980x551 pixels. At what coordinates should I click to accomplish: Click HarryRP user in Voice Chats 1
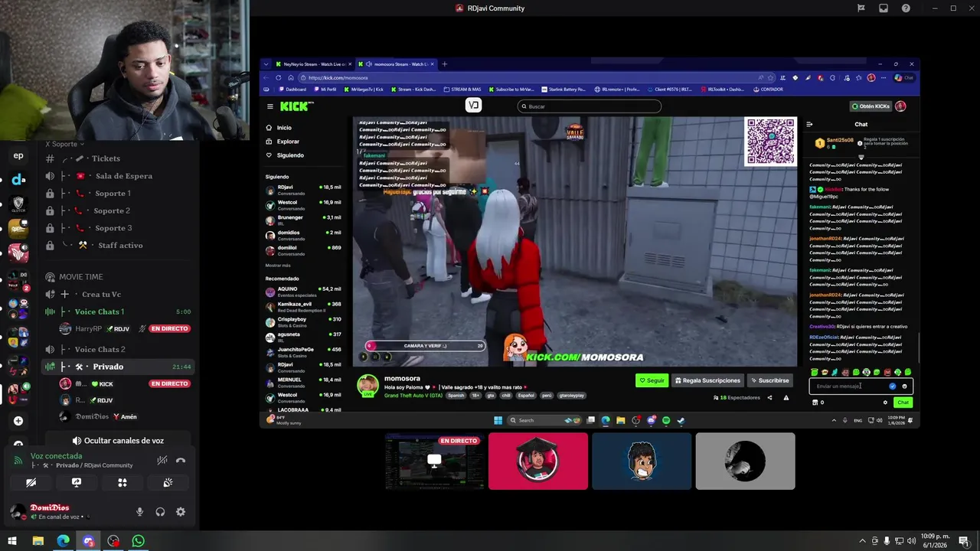pyautogui.click(x=88, y=328)
